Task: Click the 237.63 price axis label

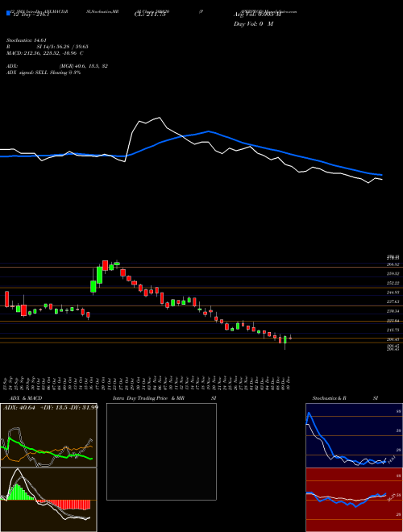Action: point(394,301)
